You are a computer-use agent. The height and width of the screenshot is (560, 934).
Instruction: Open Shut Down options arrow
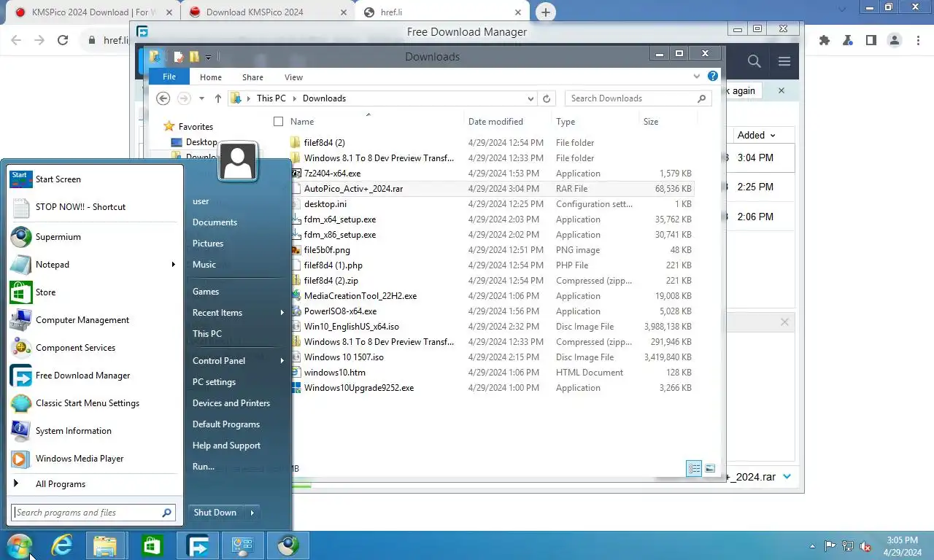point(252,513)
